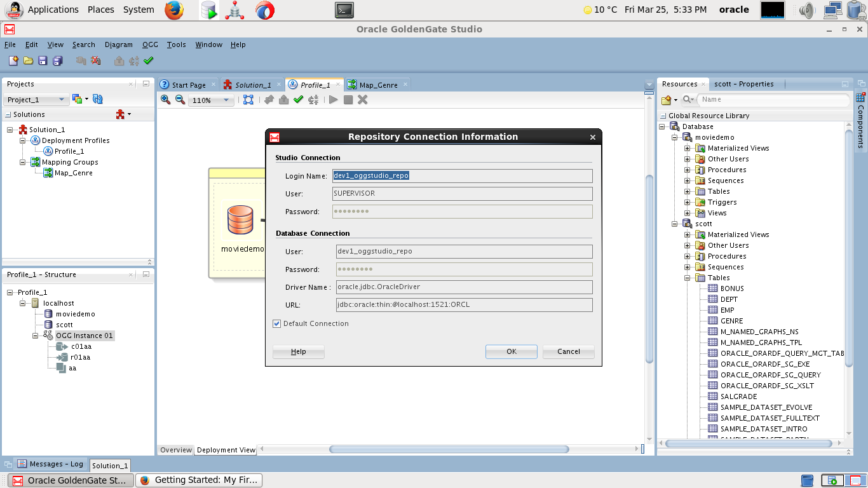Switch to the Solution_1 editor tab

pyautogui.click(x=252, y=85)
